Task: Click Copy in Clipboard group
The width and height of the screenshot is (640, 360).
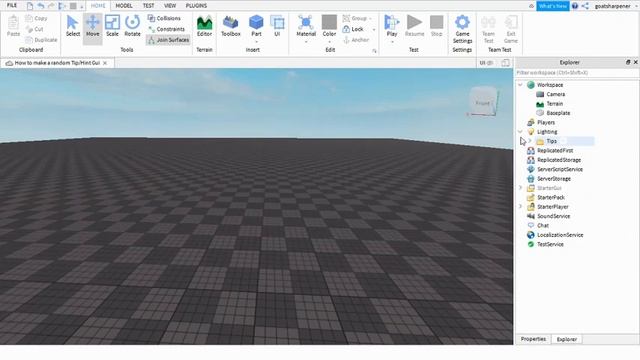Action: [36, 18]
